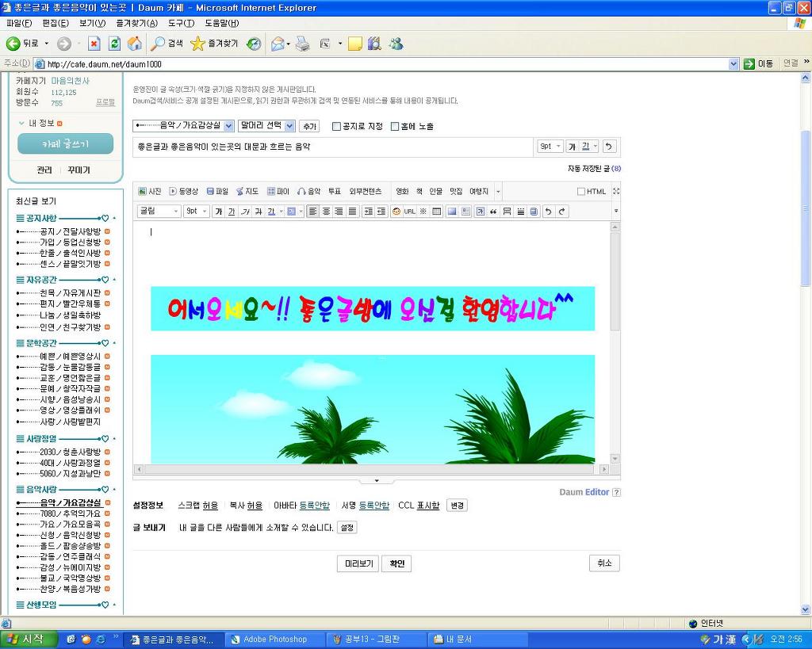Click the 미리보기 preview button
The width and height of the screenshot is (812, 649).
tap(357, 563)
